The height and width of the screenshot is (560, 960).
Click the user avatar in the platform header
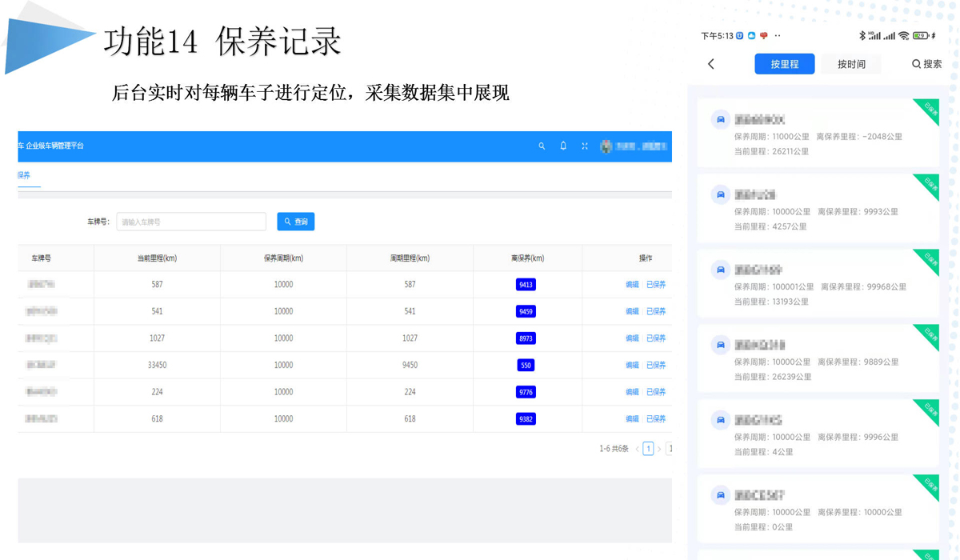[x=606, y=146]
